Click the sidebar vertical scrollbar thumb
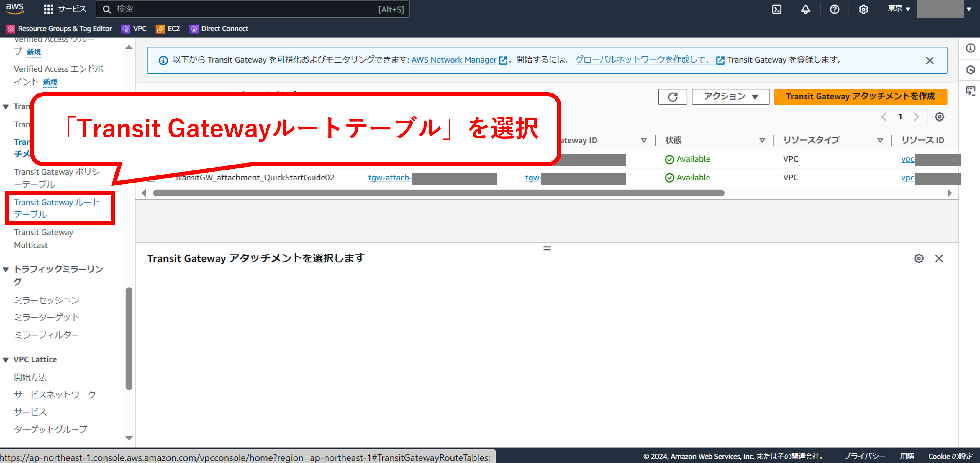Viewport: 980px width, 463px height. [129, 339]
